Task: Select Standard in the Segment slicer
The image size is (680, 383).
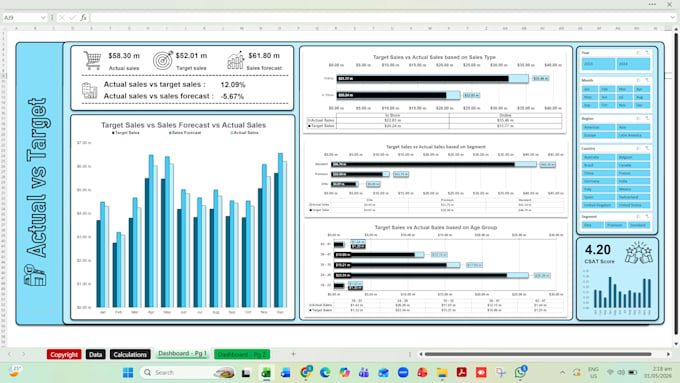Action: (639, 225)
